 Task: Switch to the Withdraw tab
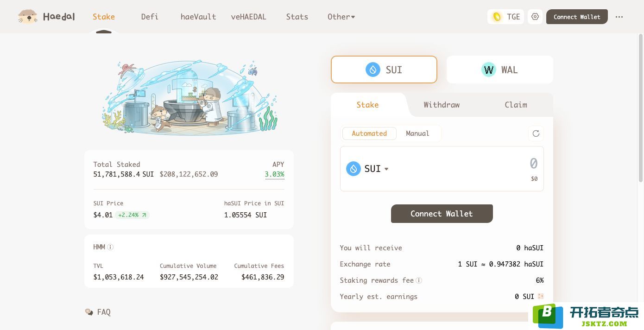(442, 105)
